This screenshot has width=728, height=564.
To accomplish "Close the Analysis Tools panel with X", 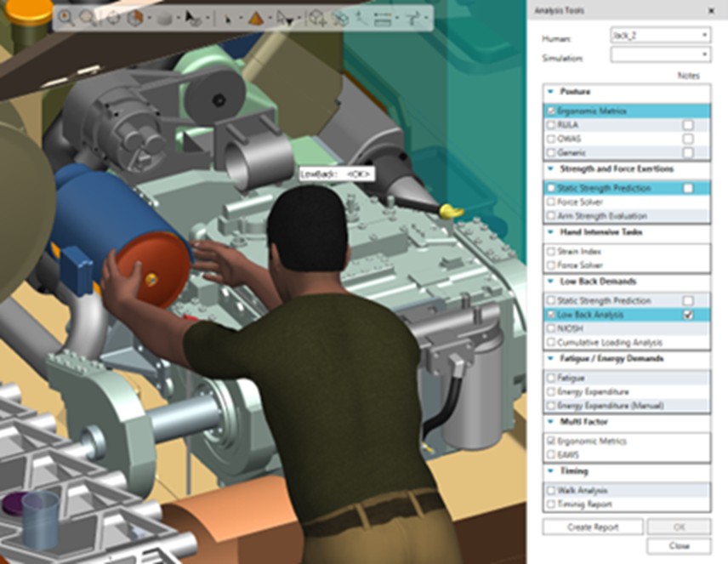I will click(711, 10).
